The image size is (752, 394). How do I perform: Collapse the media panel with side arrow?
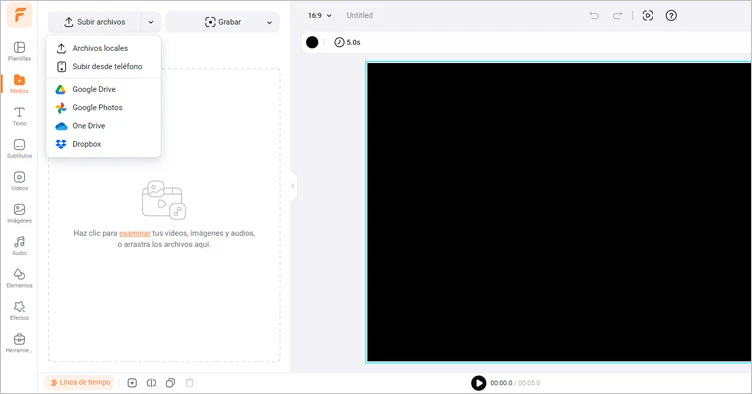pyautogui.click(x=293, y=186)
